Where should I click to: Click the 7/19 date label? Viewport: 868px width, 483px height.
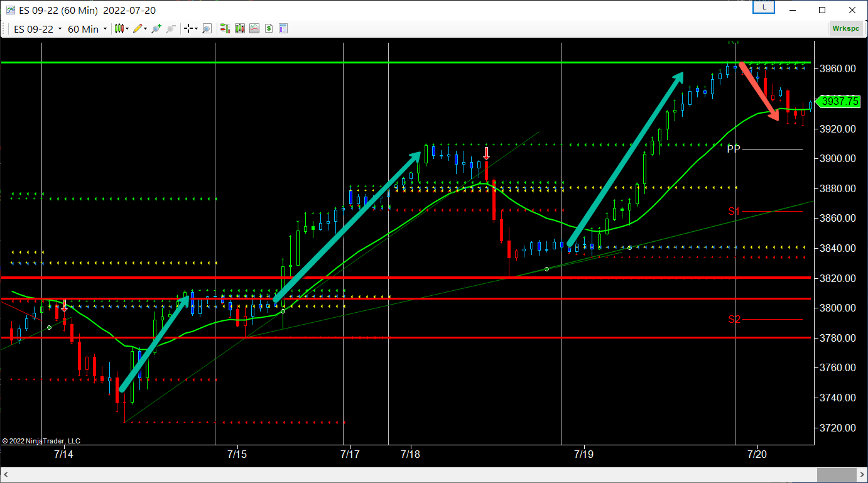click(583, 454)
